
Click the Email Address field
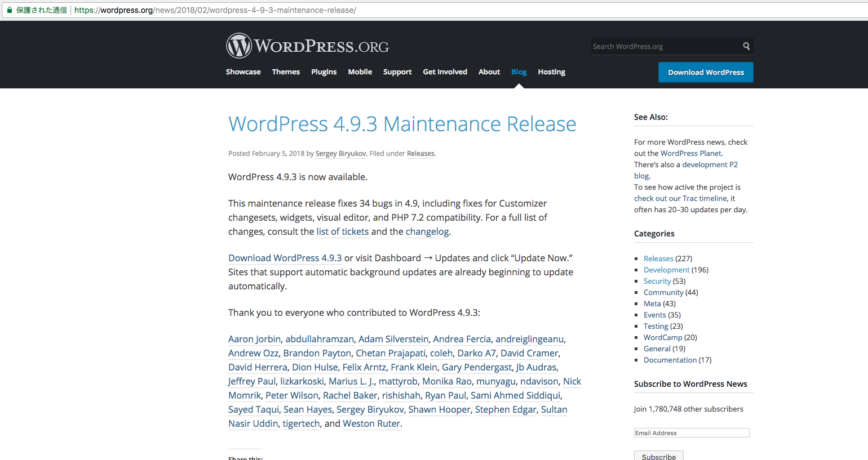click(x=692, y=433)
